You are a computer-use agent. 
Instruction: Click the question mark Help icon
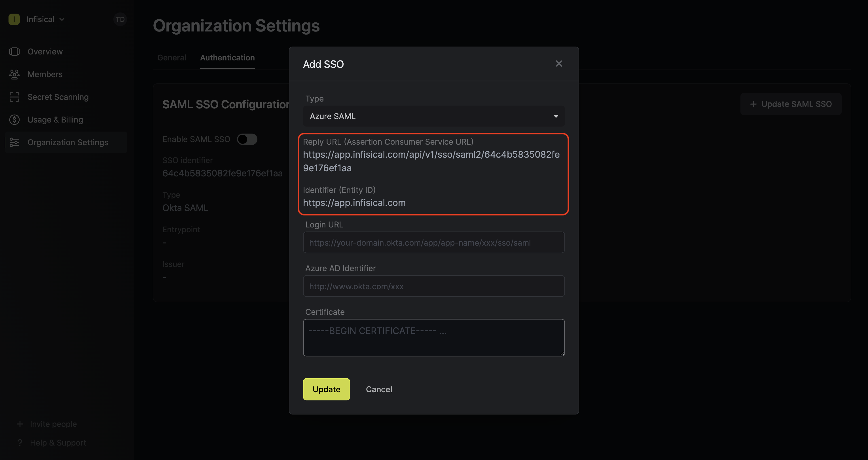point(20,442)
